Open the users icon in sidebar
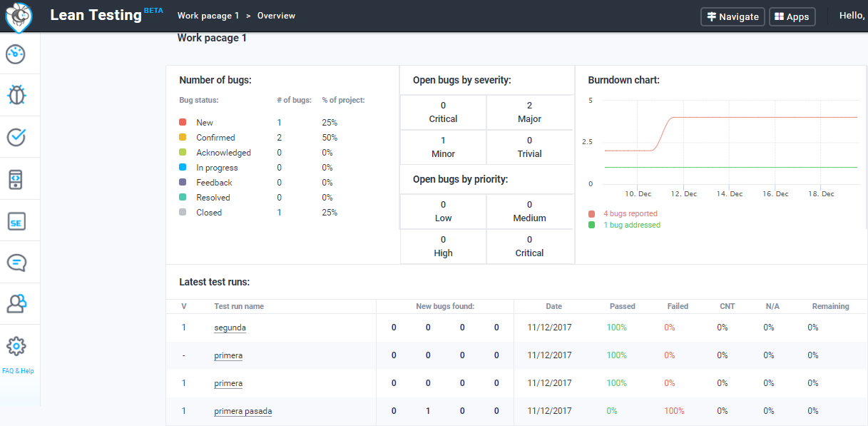This screenshot has width=868, height=426. pos(16,304)
